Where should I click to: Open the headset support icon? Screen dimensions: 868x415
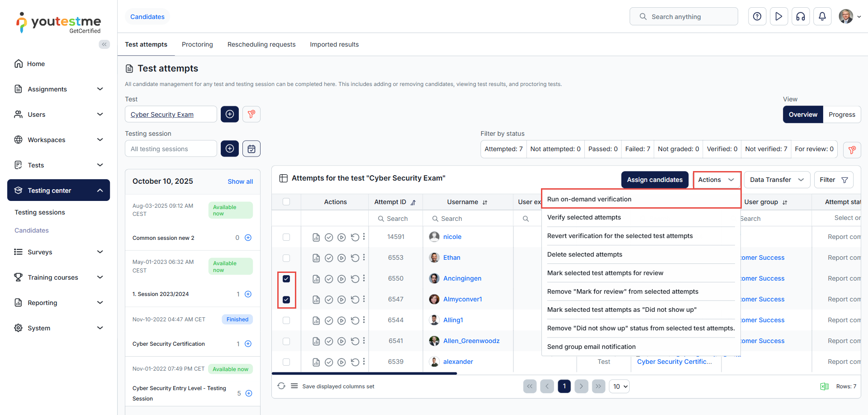(x=800, y=17)
